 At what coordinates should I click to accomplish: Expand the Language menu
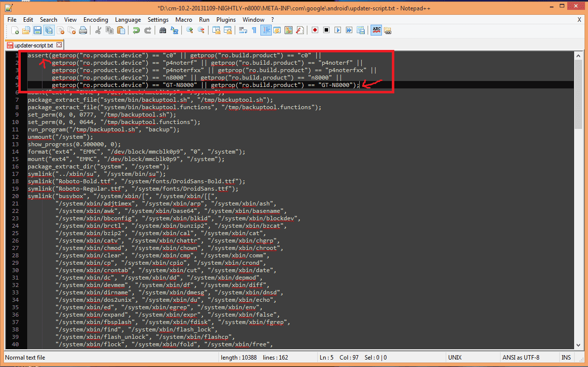tap(127, 20)
